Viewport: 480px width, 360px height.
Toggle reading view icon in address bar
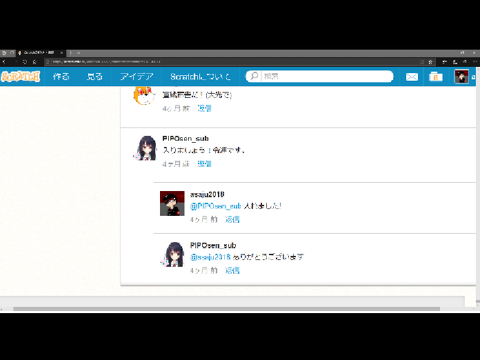[x=422, y=62]
